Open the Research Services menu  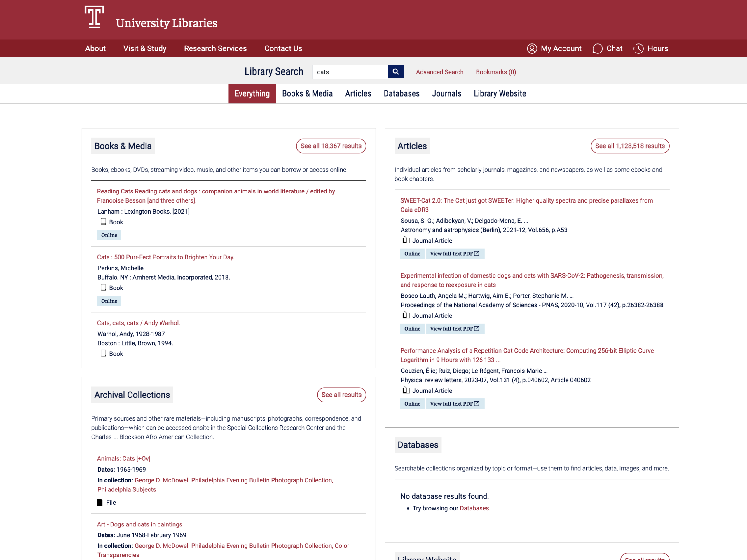pyautogui.click(x=215, y=49)
